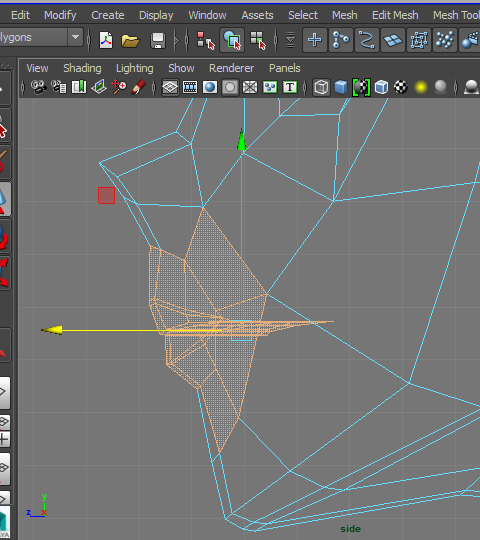This screenshot has width=480, height=540.
Task: Toggle the Deformations selection mask
Action: click(419, 40)
